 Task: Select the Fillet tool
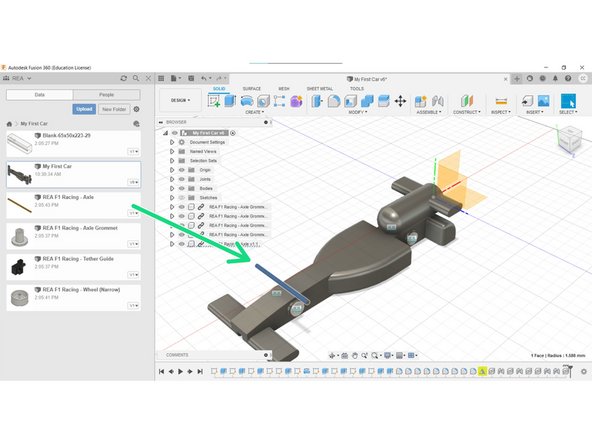tap(334, 101)
